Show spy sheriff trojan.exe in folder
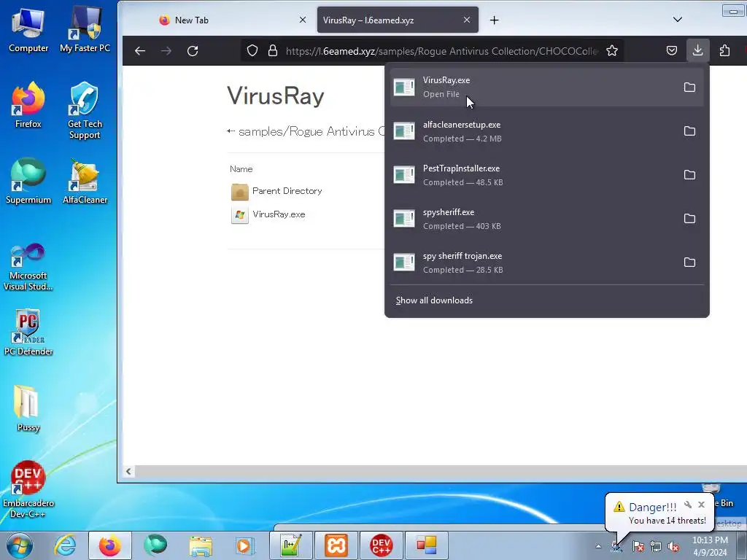Viewport: 747px width, 560px height. [x=689, y=262]
